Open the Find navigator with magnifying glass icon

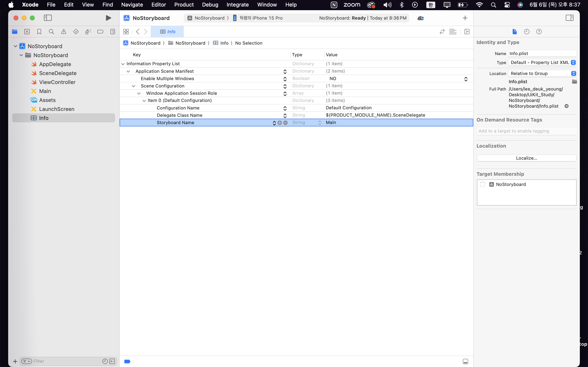click(51, 32)
